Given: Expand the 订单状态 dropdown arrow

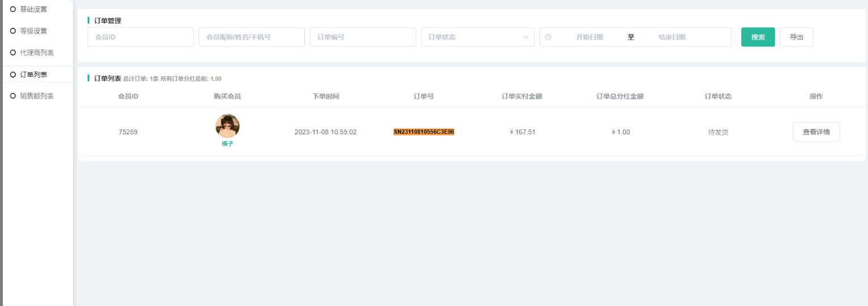Looking at the screenshot, I should (x=525, y=37).
